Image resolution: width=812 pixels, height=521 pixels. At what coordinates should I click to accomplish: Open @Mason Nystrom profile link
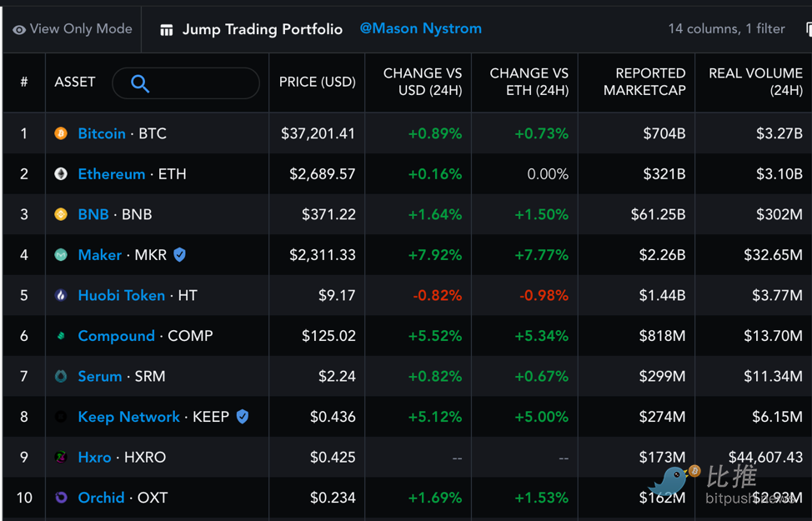[x=420, y=28]
